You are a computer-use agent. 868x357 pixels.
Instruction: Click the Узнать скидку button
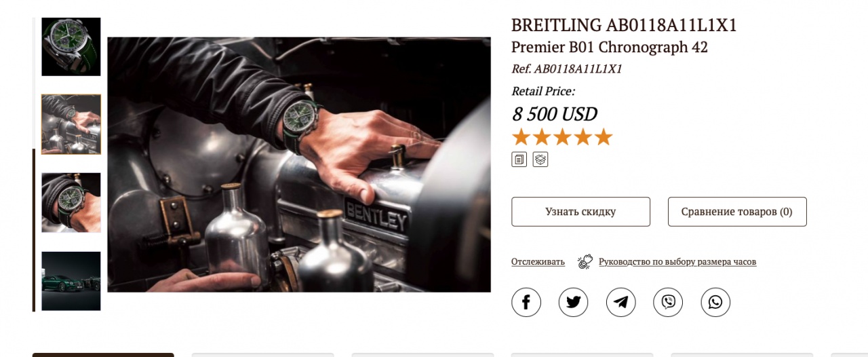tap(580, 212)
